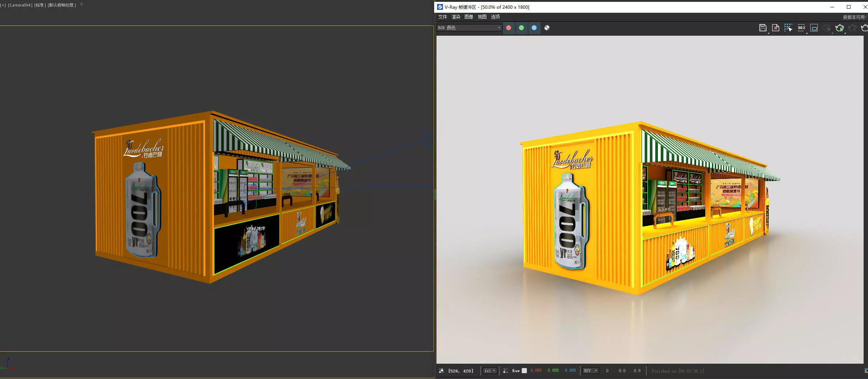Image resolution: width=868 pixels, height=379 pixels.
Task: Open the 1x1 sample size dropdown
Action: pyautogui.click(x=490, y=371)
